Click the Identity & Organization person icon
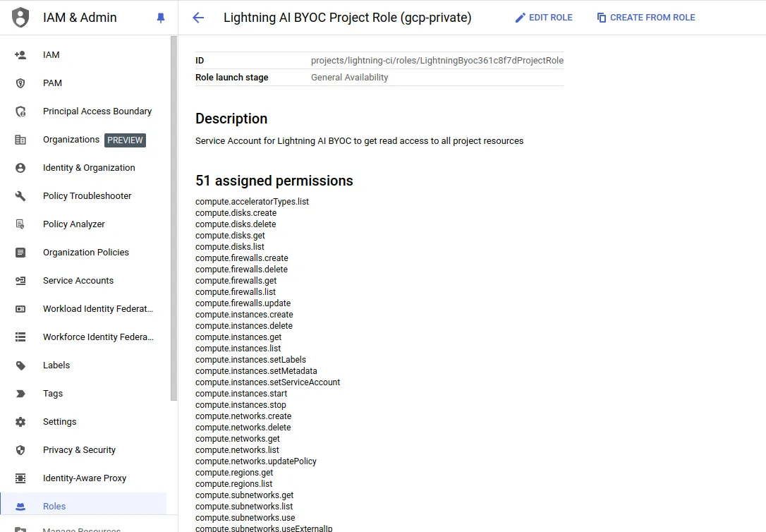 pyautogui.click(x=20, y=168)
